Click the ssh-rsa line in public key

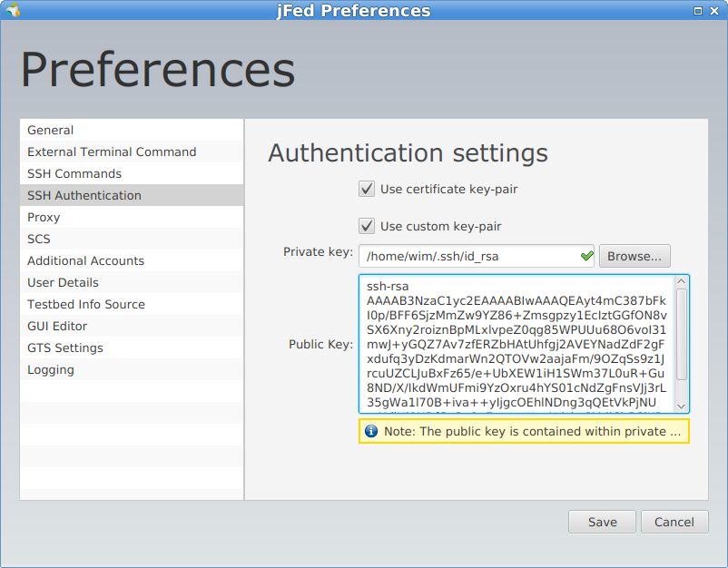pos(388,287)
